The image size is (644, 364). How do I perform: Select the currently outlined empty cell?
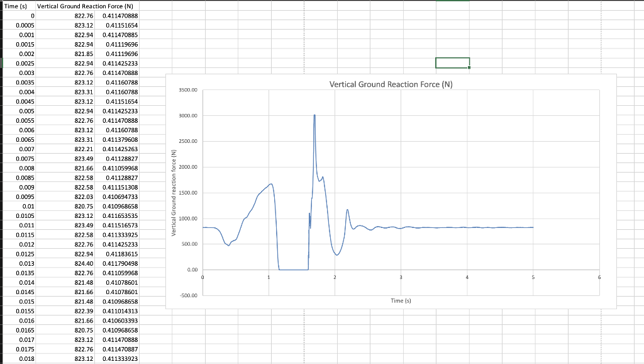[x=452, y=62]
